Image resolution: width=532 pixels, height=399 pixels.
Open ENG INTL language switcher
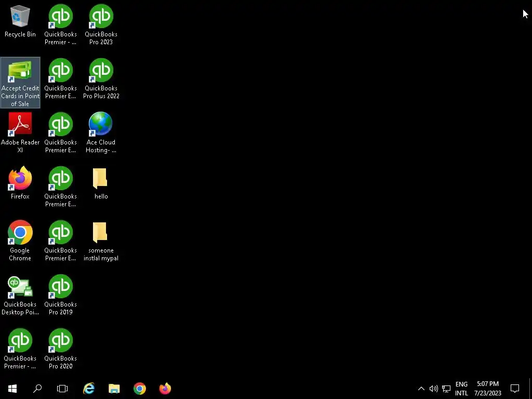click(461, 389)
